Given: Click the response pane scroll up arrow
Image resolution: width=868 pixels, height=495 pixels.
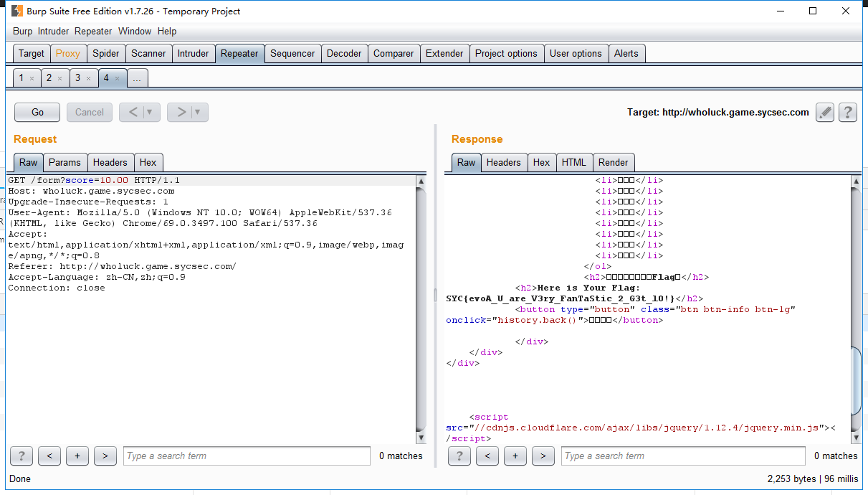Looking at the screenshot, I should 856,181.
